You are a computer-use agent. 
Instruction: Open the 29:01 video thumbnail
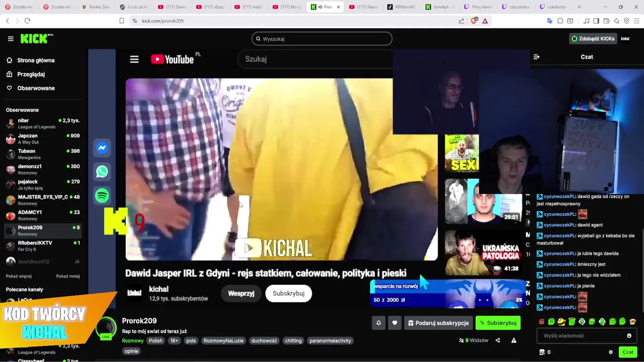tap(483, 201)
